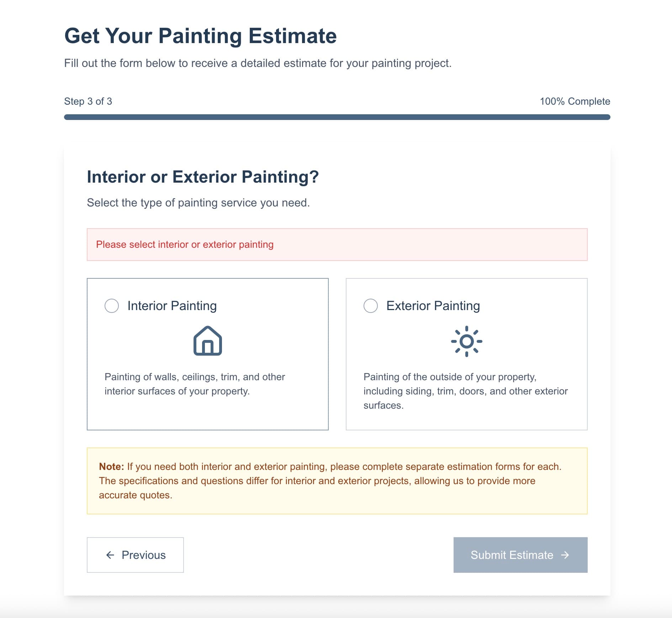Click the progress bar showing 100% Complete
672x618 pixels.
[x=337, y=116]
